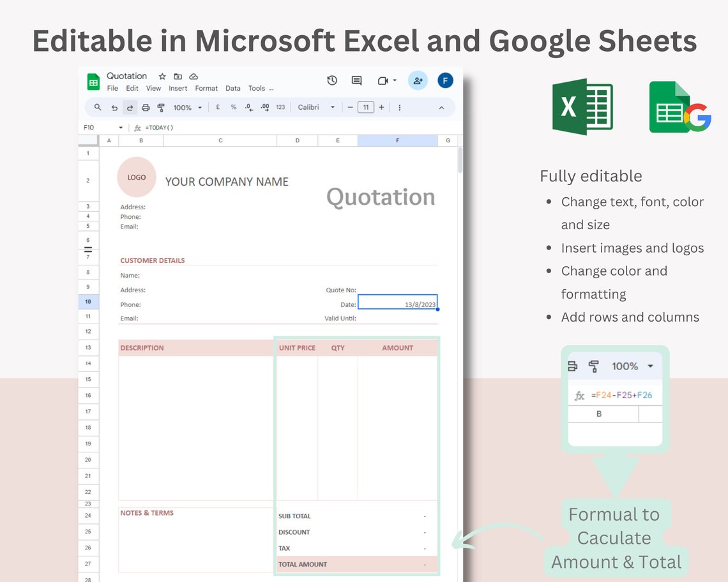Open version history in Google Sheets
This screenshot has height=582, width=728.
coord(331,80)
